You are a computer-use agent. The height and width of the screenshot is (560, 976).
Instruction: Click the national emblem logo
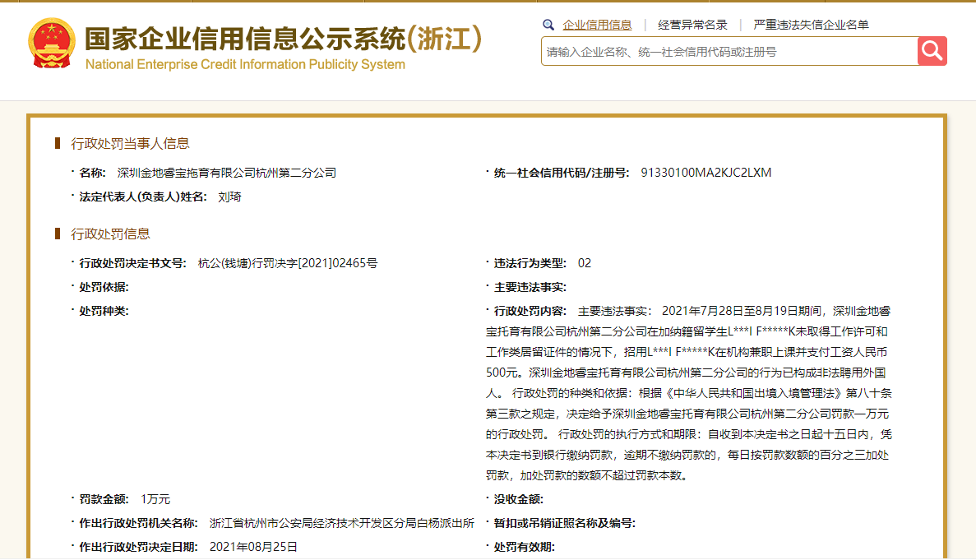click(x=52, y=43)
